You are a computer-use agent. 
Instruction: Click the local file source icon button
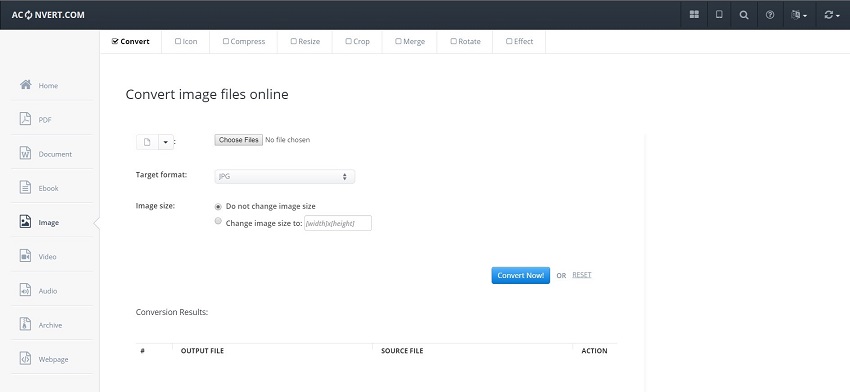click(147, 142)
